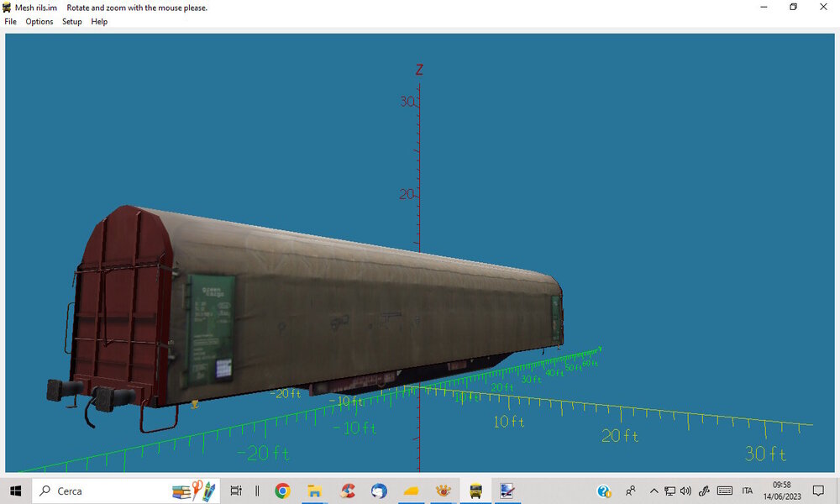
Task: Click the Cerca search box on taskbar
Action: [126, 491]
